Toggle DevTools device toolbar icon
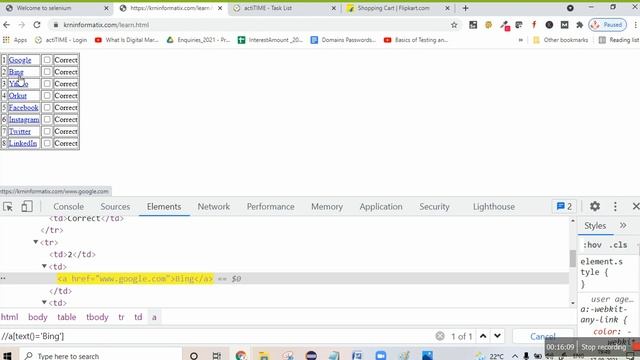 pyautogui.click(x=27, y=207)
